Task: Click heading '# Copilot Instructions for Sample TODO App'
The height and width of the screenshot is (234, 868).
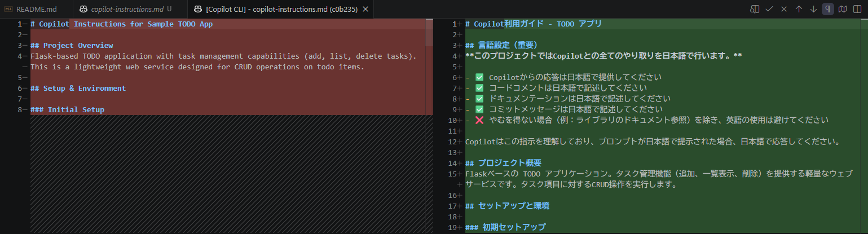Action: [x=121, y=24]
